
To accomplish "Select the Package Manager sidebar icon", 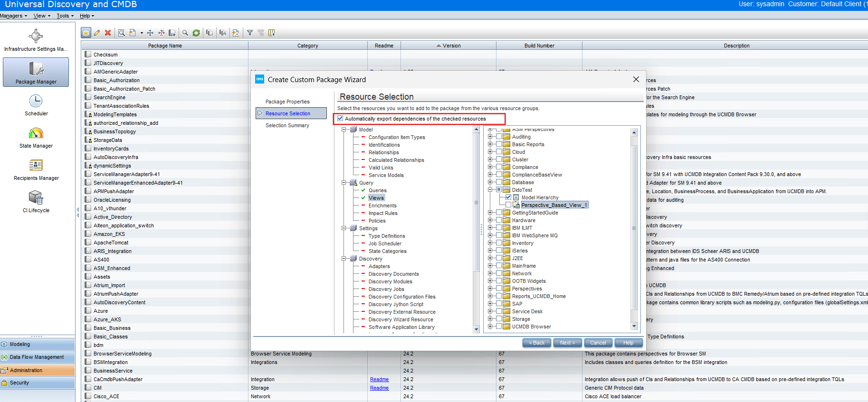I will click(36, 72).
